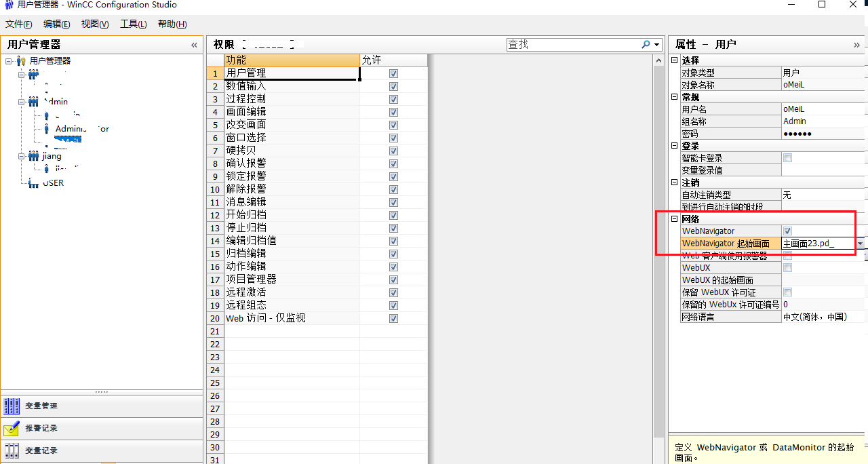Enable 保留 WebUX 许可证 checkbox
868x464 pixels.
pos(787,292)
